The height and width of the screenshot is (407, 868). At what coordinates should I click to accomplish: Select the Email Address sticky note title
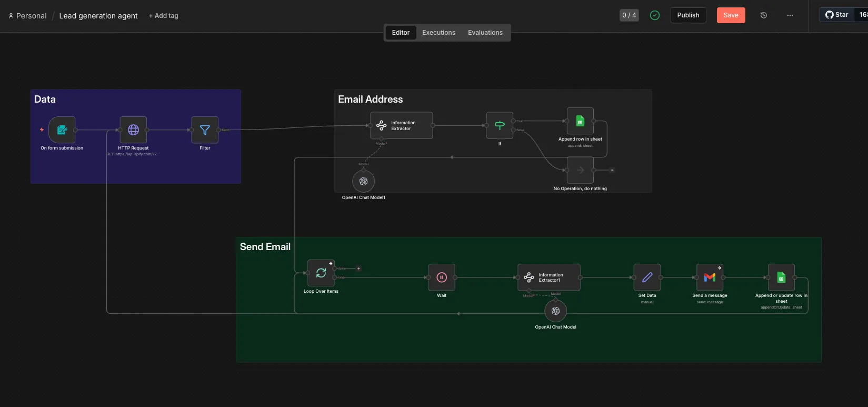tap(371, 100)
